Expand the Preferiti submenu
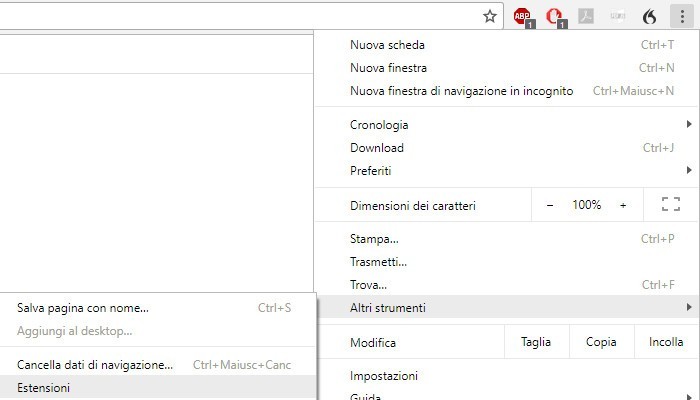 click(507, 171)
